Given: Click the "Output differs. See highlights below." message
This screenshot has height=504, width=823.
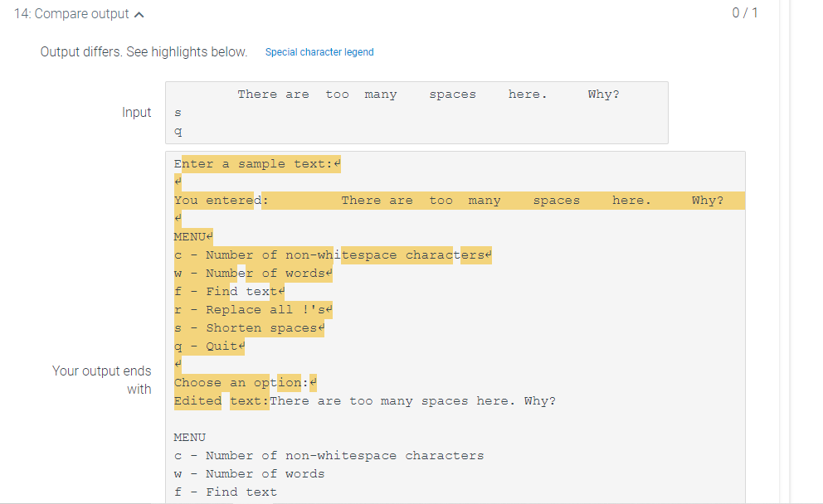Looking at the screenshot, I should tap(143, 51).
